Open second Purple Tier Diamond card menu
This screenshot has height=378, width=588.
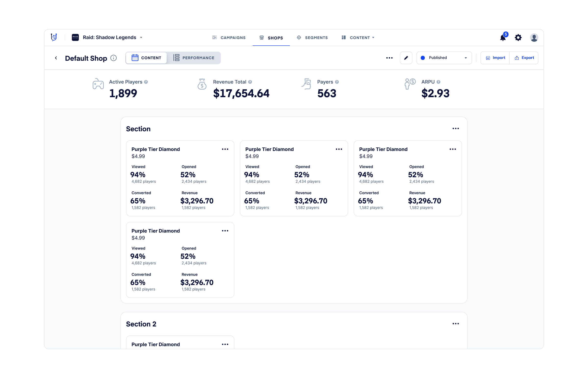tap(339, 149)
